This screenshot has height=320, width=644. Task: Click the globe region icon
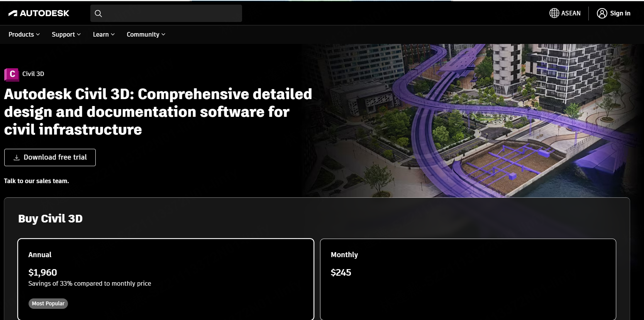[x=554, y=13]
